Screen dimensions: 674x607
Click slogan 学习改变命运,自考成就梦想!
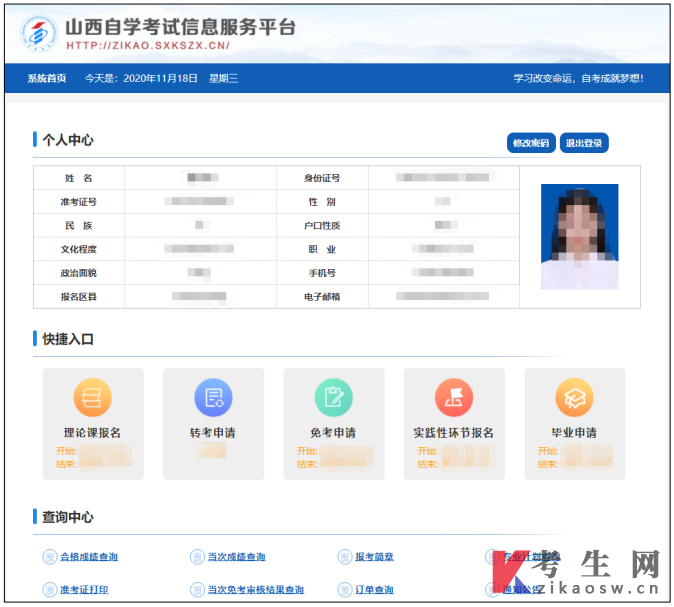579,78
